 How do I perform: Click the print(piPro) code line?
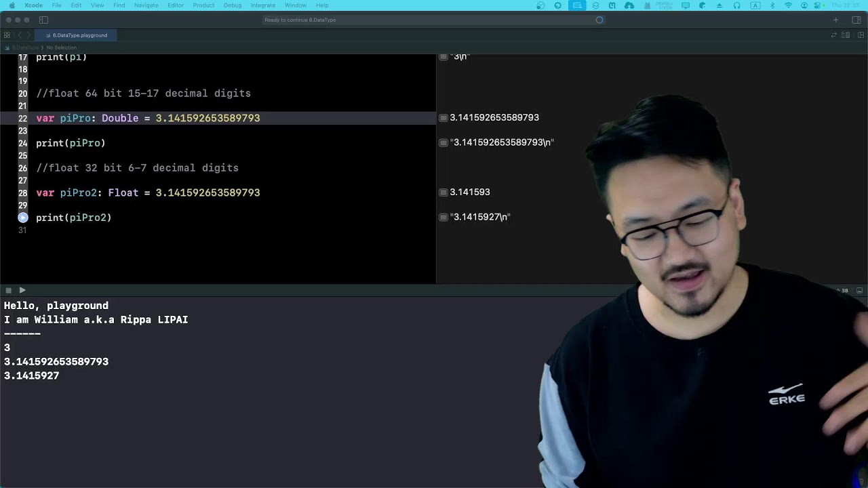coord(71,143)
